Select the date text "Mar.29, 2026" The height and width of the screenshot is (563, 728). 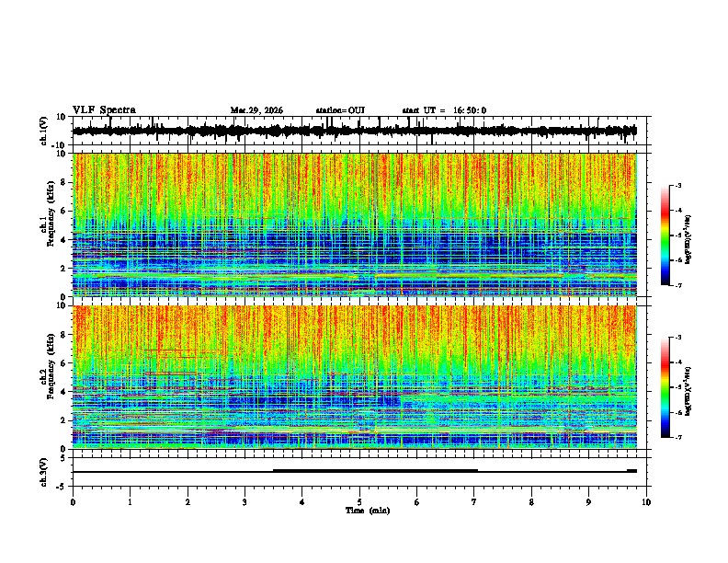click(256, 110)
